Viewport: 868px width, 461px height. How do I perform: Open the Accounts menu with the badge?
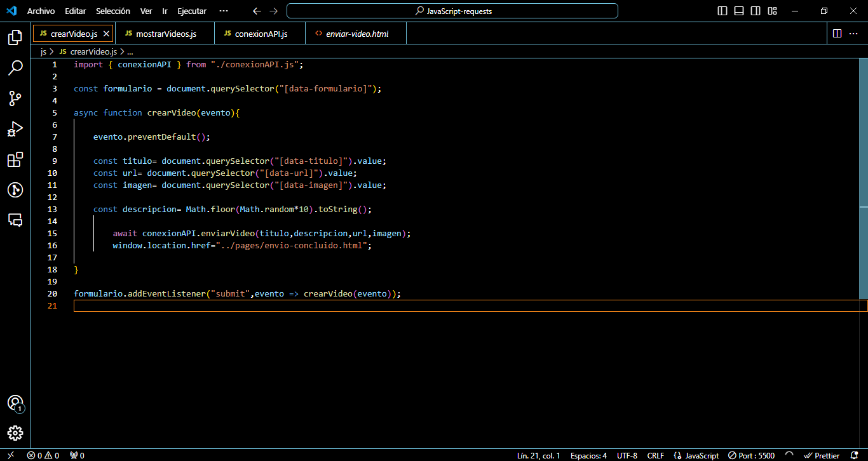click(15, 403)
